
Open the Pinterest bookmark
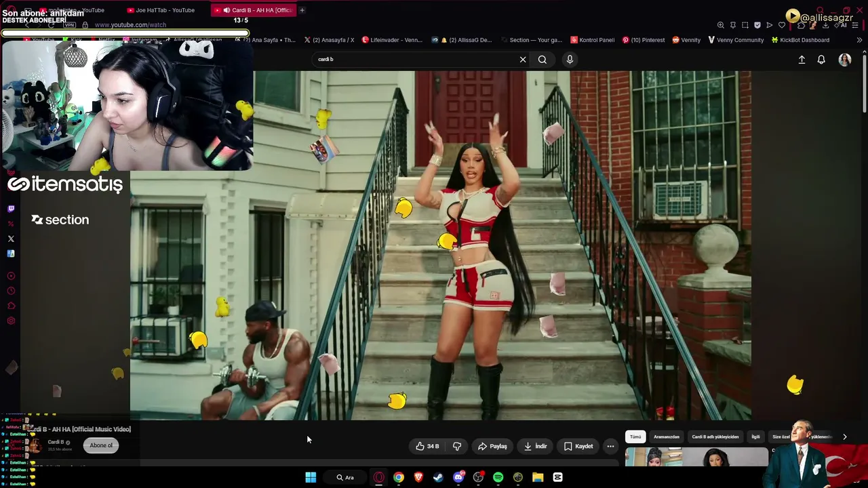pyautogui.click(x=644, y=40)
